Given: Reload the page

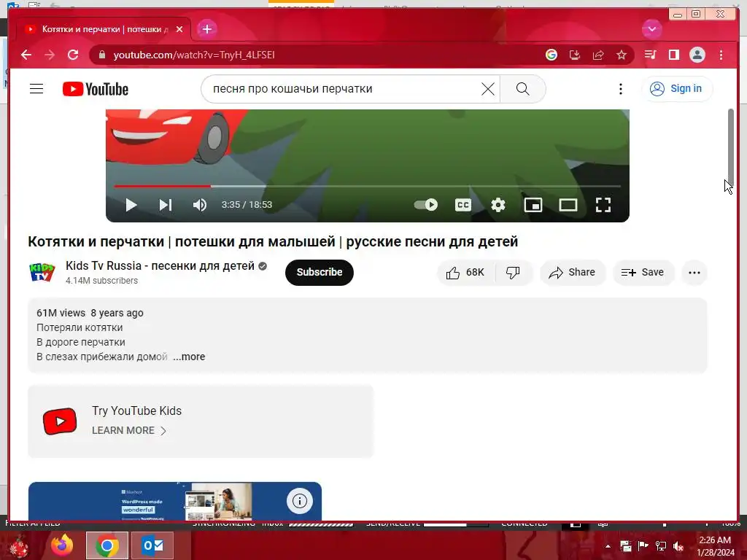Looking at the screenshot, I should (73, 55).
